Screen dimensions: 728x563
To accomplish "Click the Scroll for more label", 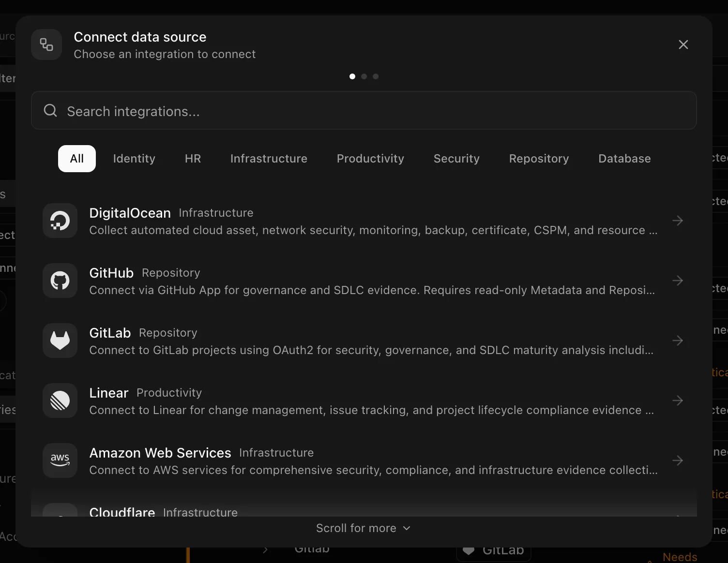I will point(356,528).
